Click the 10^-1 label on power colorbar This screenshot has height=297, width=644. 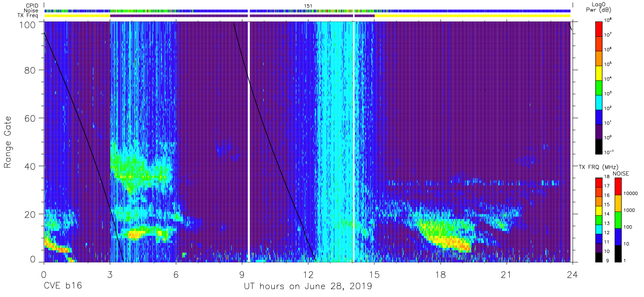pos(609,153)
